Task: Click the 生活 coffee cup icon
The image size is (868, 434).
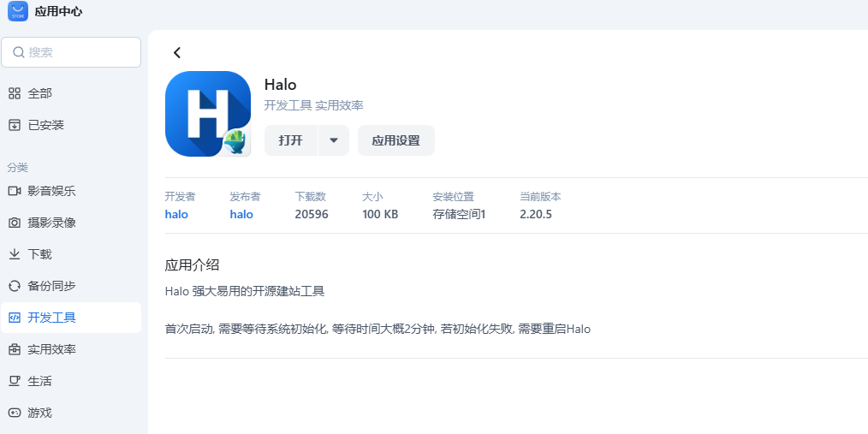Action: pyautogui.click(x=15, y=381)
